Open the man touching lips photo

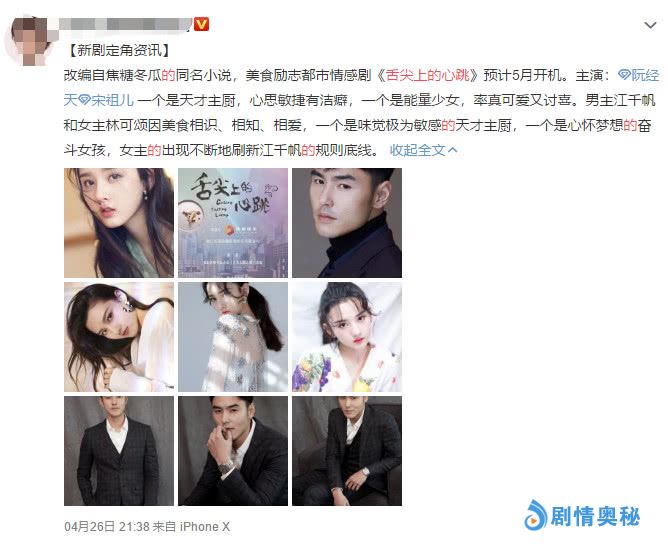[233, 451]
